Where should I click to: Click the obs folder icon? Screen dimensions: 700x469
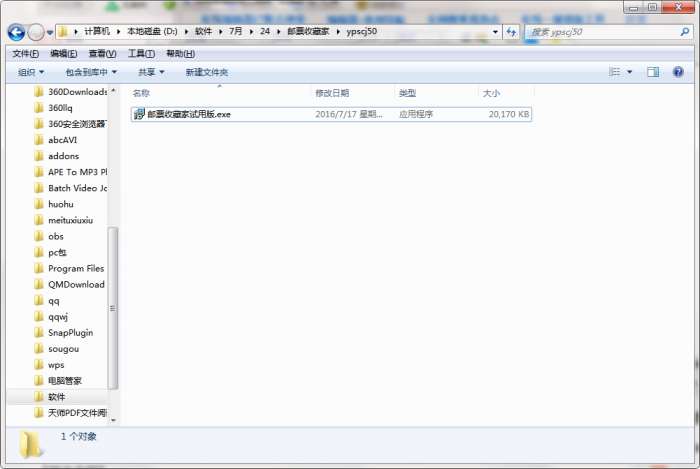(39, 237)
